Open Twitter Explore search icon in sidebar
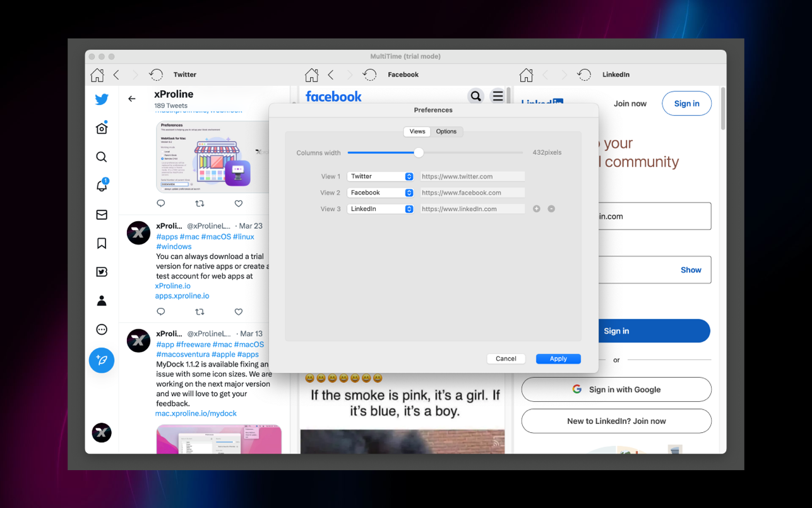The image size is (812, 508). [102, 157]
